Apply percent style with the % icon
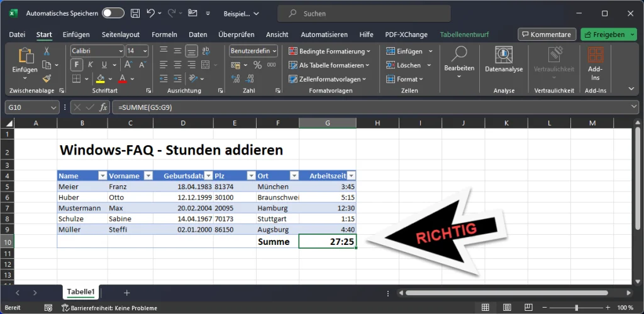This screenshot has width=644, height=314. [257, 65]
